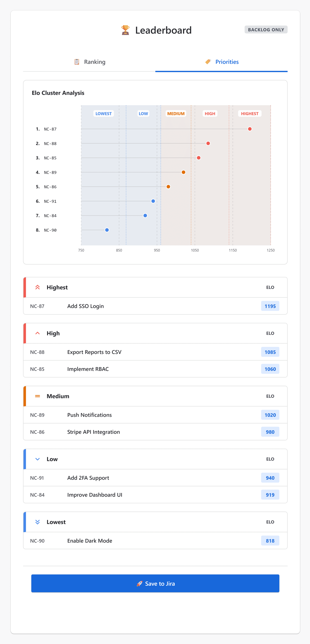Click the double down-chevron Lowest priority icon
The height and width of the screenshot is (644, 310).
pyautogui.click(x=37, y=522)
